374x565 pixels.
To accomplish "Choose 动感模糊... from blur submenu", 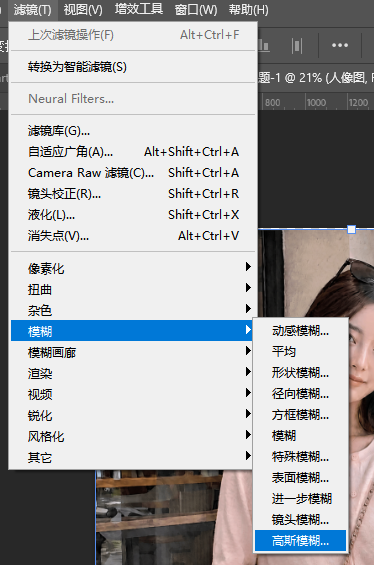I will point(300,330).
